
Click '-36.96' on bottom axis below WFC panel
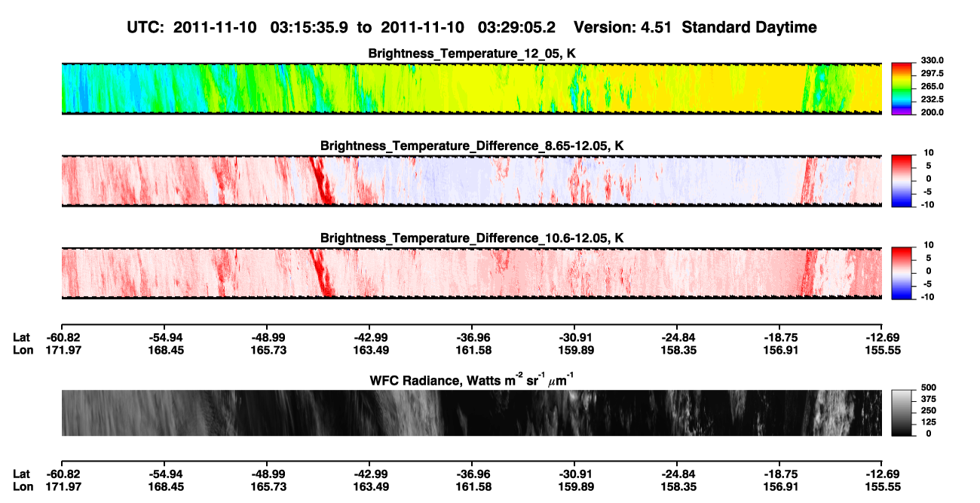point(472,474)
